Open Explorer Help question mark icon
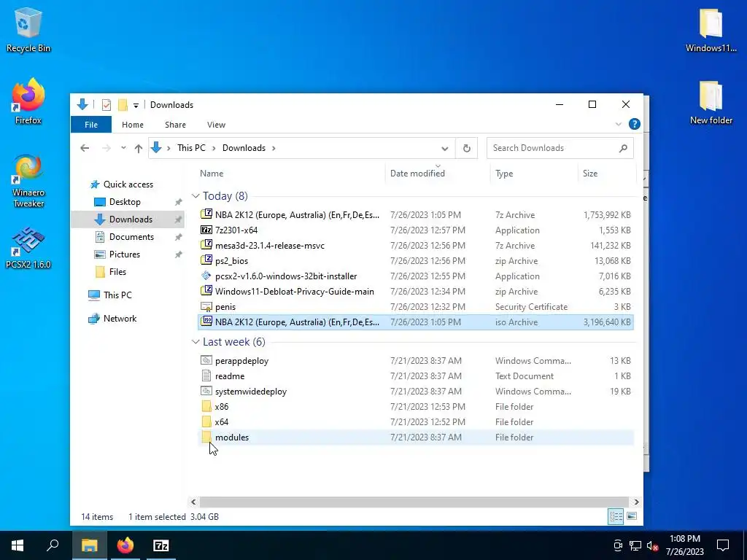 (635, 124)
